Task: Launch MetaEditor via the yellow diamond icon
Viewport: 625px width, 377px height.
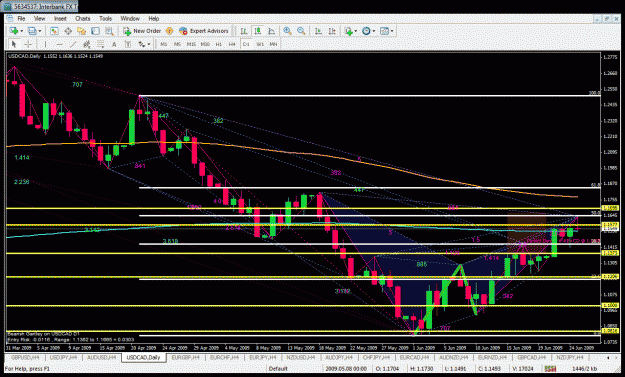Action: click(169, 31)
